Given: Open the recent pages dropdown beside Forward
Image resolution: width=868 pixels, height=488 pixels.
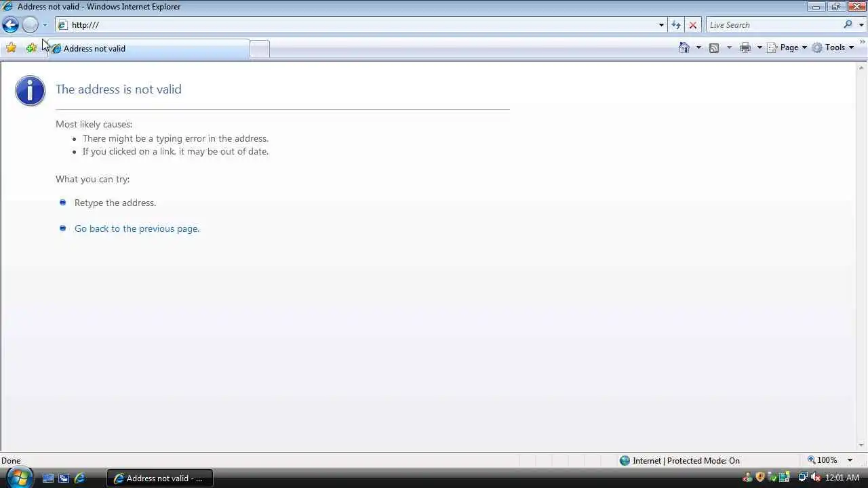Looking at the screenshot, I should (x=45, y=25).
